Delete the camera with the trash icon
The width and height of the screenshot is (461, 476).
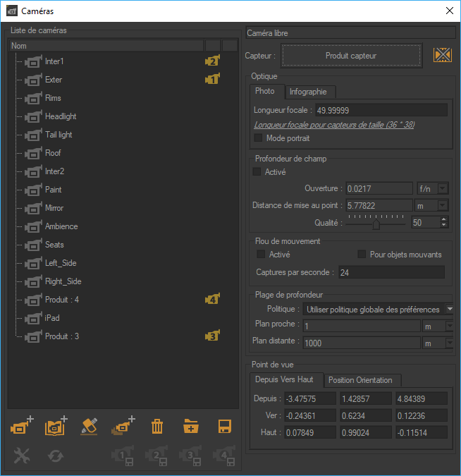click(157, 426)
